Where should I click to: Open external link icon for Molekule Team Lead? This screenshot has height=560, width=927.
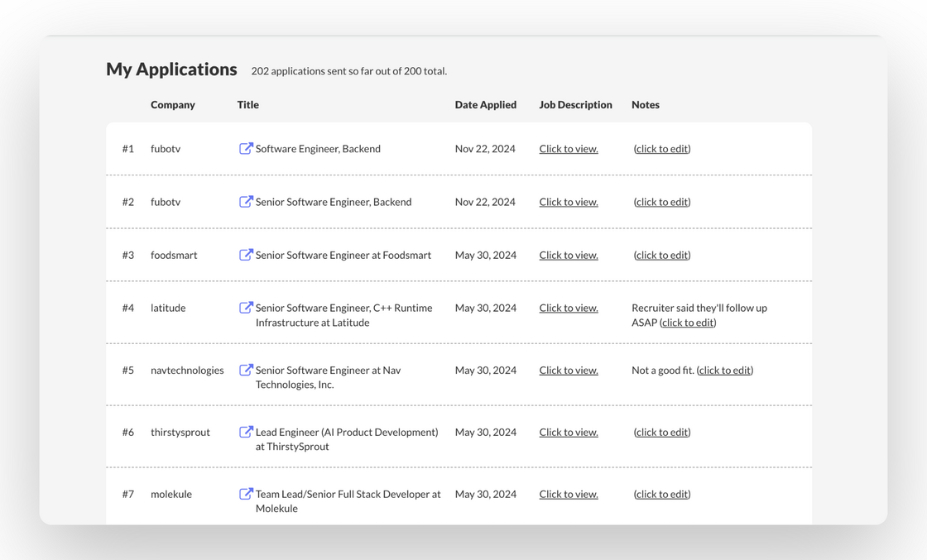(x=246, y=494)
